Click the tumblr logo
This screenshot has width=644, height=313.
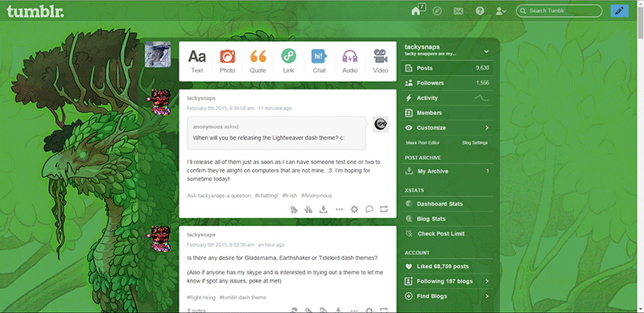click(35, 11)
